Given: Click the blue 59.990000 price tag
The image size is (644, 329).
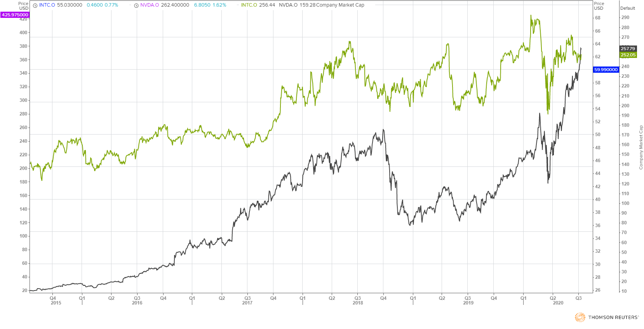Looking at the screenshot, I should pyautogui.click(x=606, y=70).
